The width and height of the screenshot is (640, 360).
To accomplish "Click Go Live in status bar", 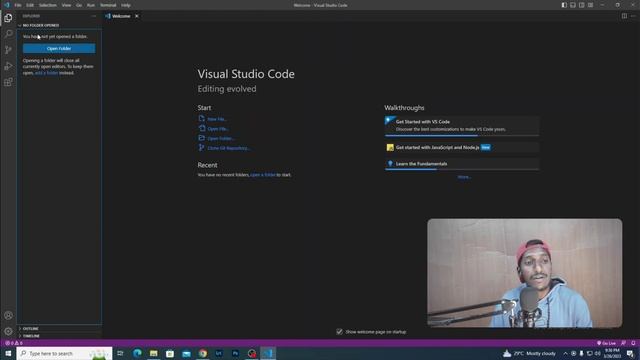I will (x=606, y=343).
